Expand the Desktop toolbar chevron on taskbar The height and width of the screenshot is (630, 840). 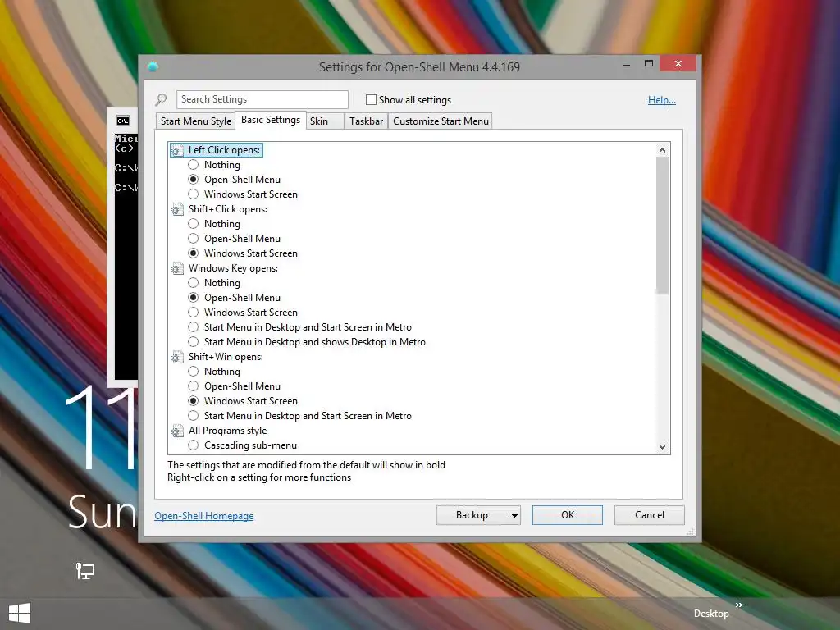tap(739, 605)
